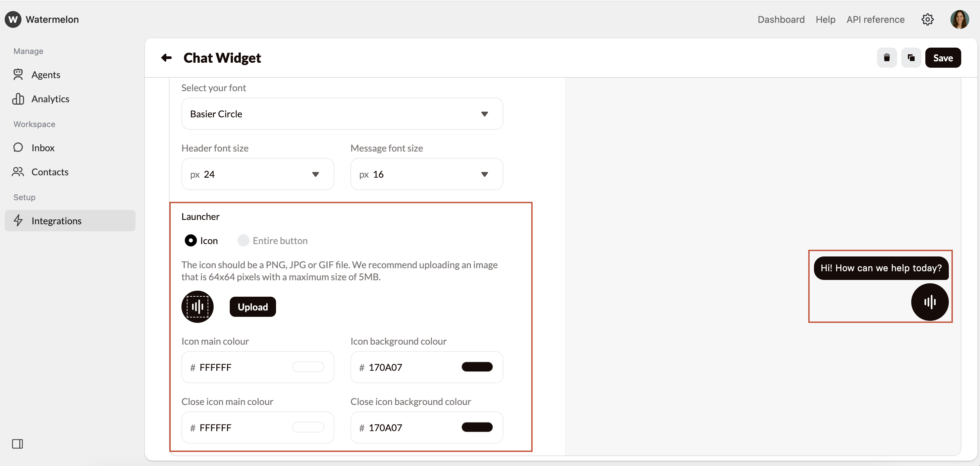The height and width of the screenshot is (466, 980).
Task: Open the API reference
Action: tap(875, 19)
